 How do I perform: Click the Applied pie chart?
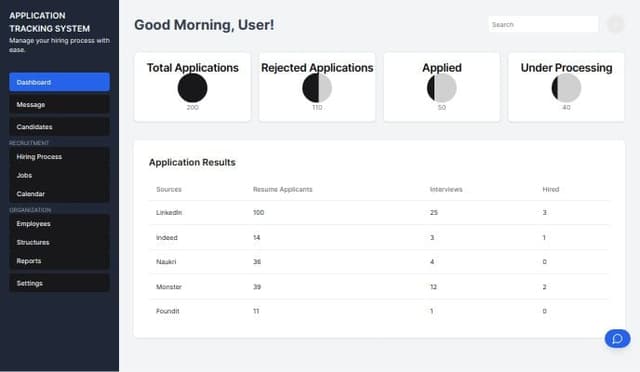(442, 88)
